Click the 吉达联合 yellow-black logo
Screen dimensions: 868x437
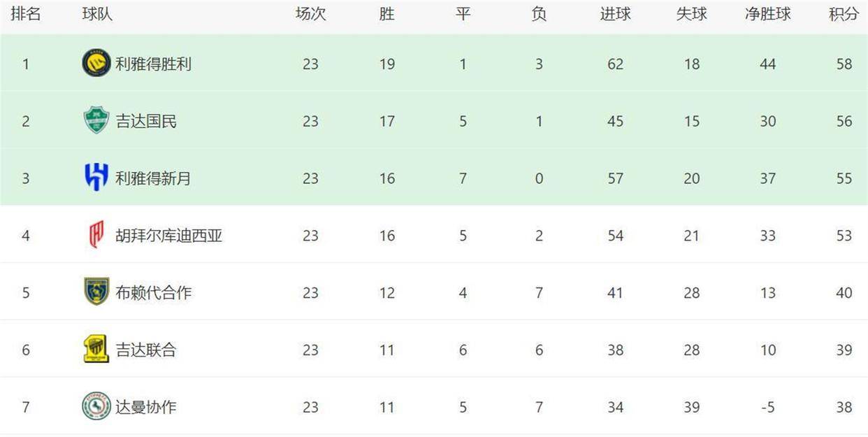click(96, 350)
